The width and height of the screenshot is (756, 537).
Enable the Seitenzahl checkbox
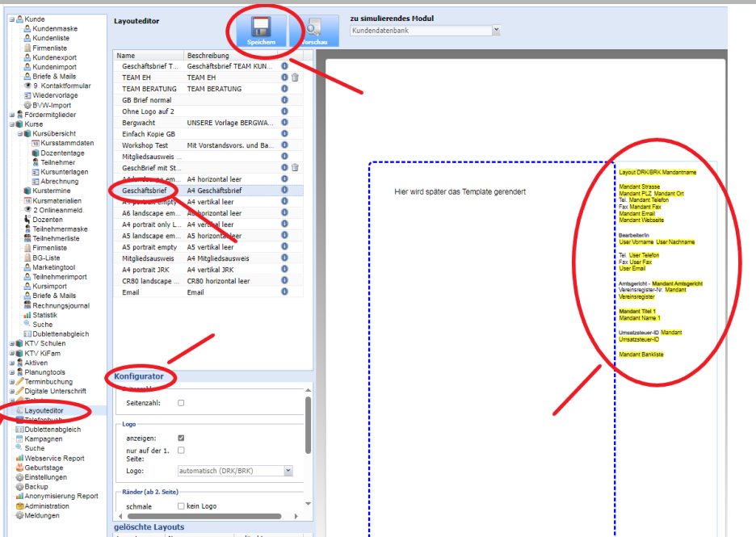tap(181, 403)
